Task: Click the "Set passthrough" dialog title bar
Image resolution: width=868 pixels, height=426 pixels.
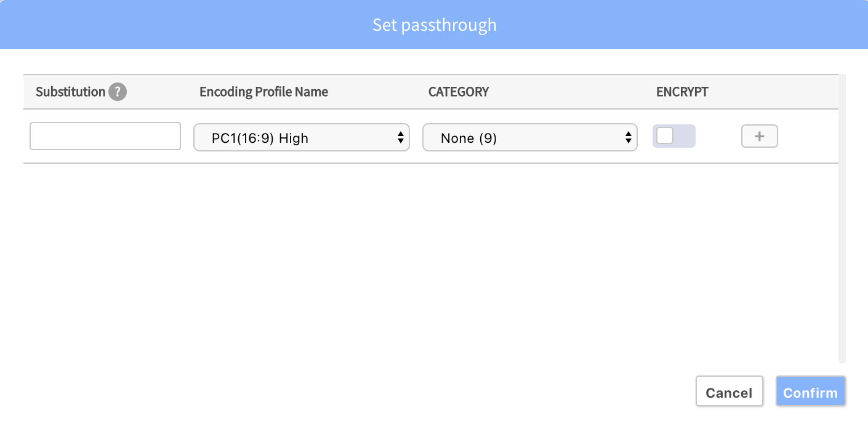Action: [x=434, y=25]
